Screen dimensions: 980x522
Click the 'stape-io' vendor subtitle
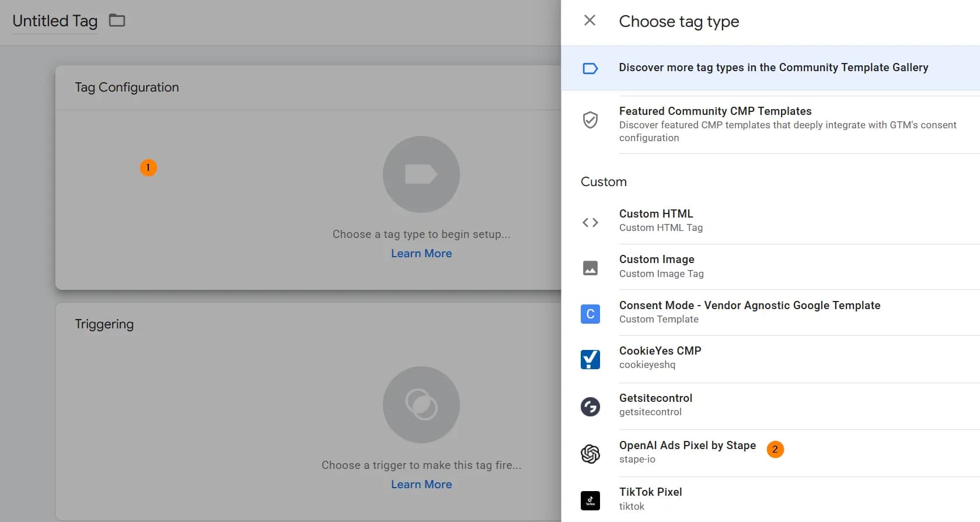(637, 459)
